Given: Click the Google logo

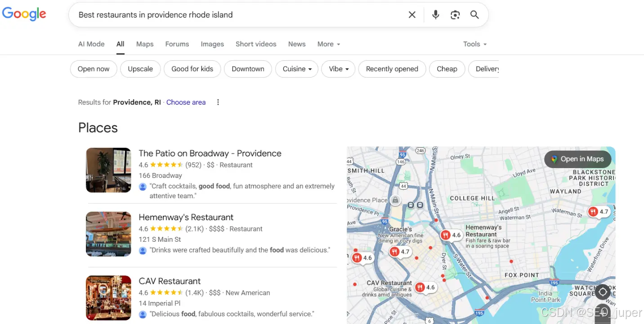Looking at the screenshot, I should pos(24,14).
